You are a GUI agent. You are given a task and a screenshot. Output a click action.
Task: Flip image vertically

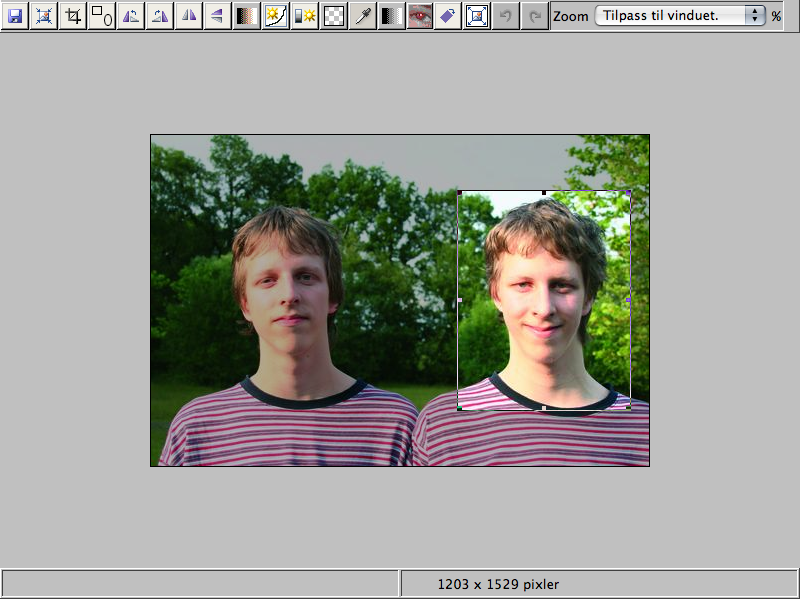click(x=218, y=16)
